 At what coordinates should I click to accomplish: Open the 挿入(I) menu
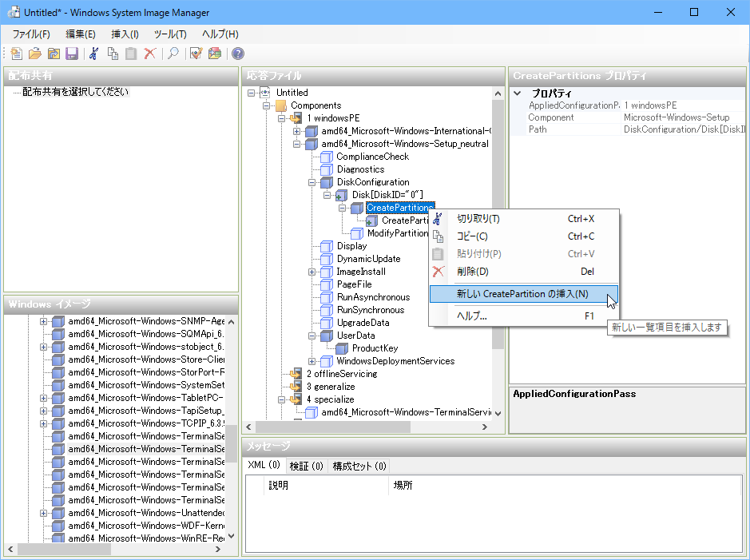point(125,34)
